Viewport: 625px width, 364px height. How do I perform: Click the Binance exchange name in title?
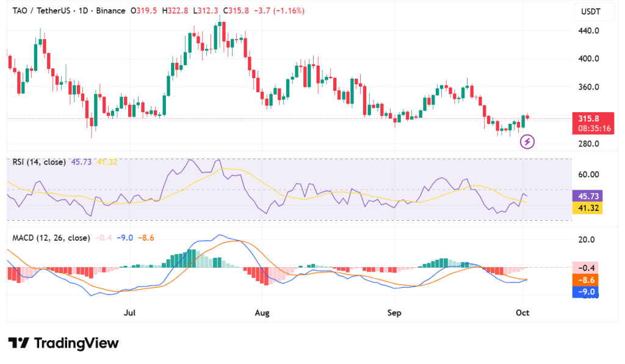(x=110, y=11)
